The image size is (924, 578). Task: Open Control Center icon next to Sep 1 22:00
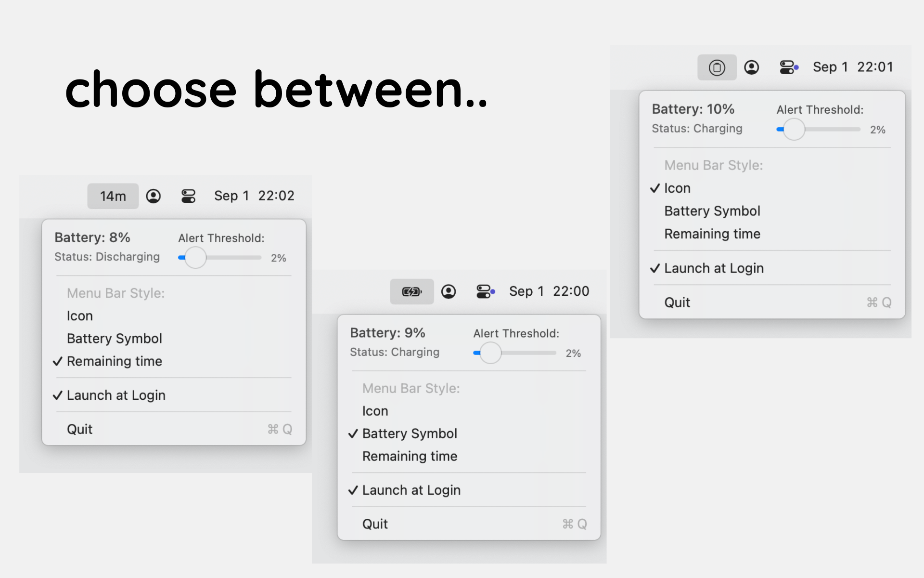tap(485, 291)
